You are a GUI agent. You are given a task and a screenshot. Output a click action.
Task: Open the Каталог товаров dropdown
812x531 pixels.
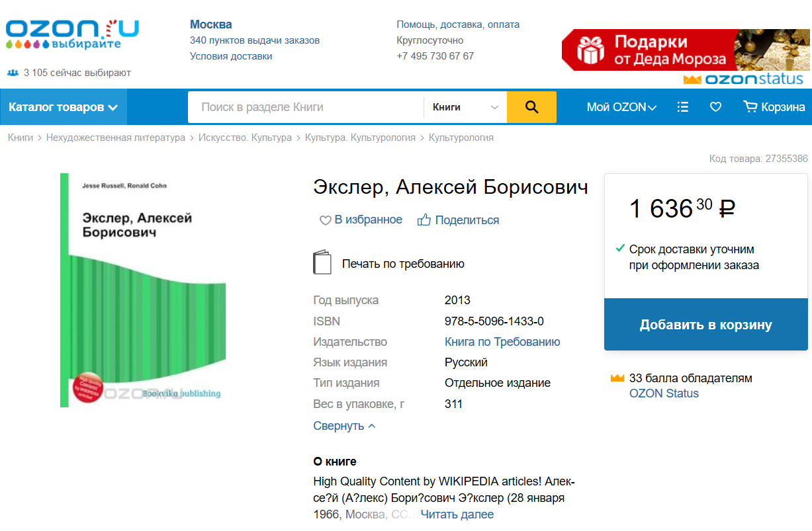64,107
